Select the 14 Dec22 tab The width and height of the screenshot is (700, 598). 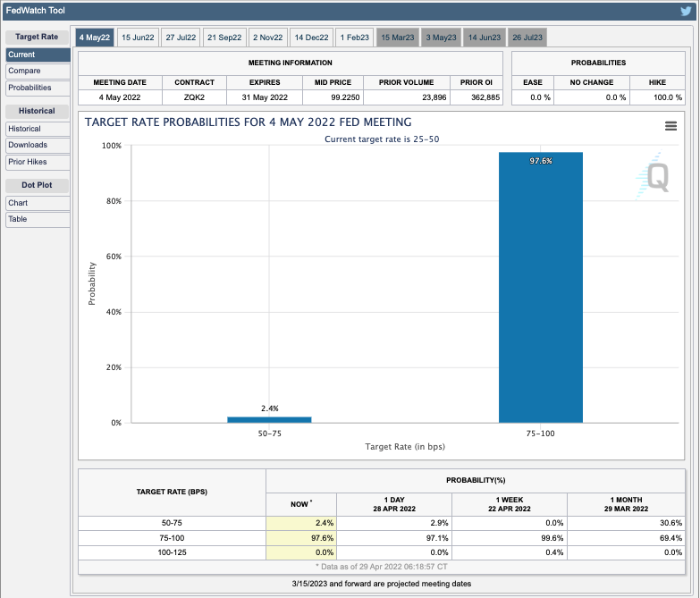[312, 38]
